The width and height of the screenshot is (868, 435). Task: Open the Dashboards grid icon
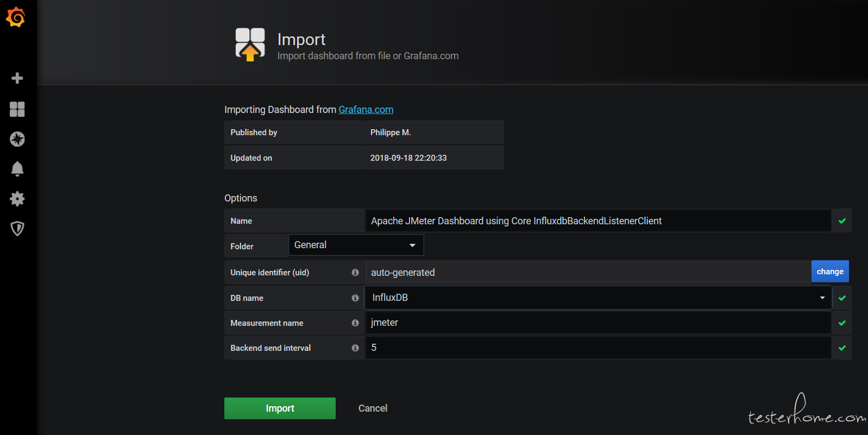[17, 109]
